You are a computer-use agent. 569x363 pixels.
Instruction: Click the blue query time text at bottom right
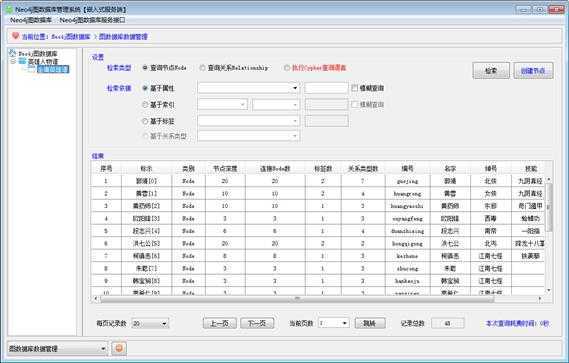tap(517, 323)
